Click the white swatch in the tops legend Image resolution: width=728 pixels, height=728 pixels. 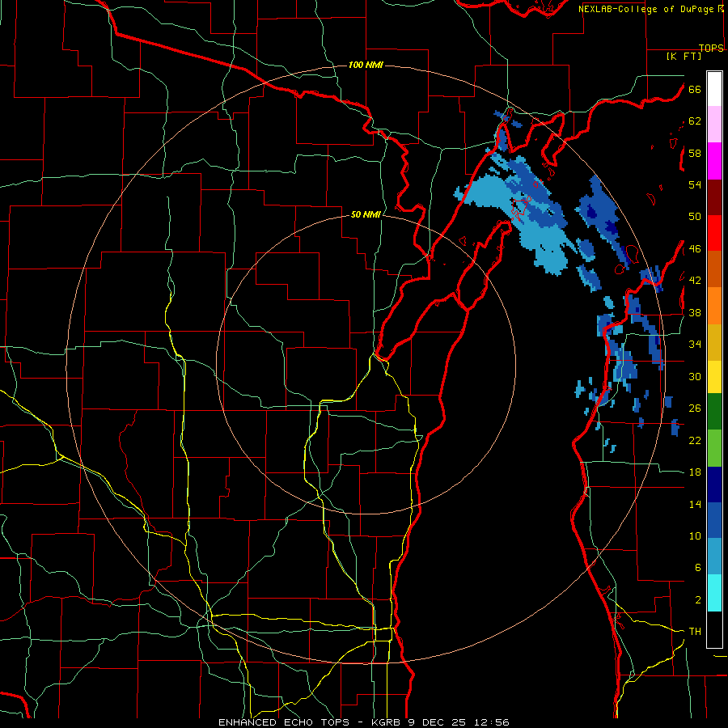coord(714,89)
